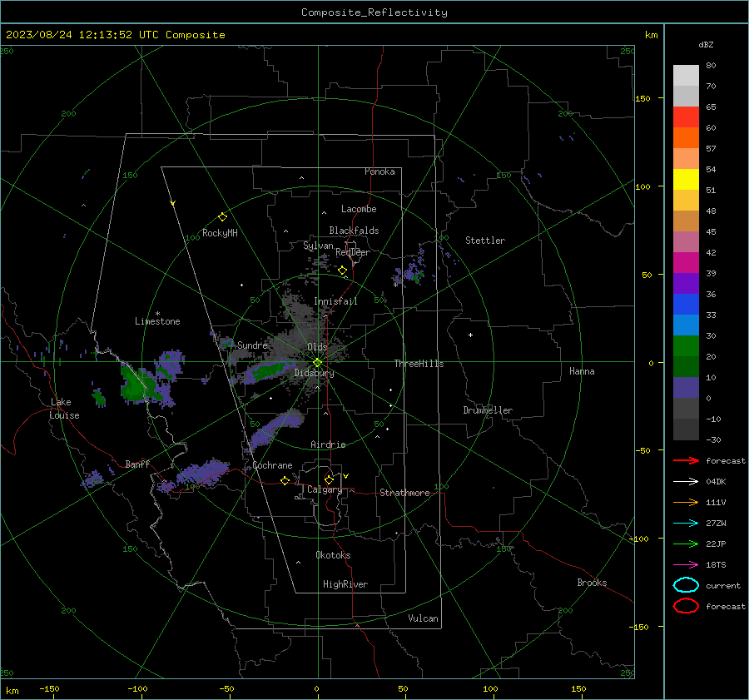The width and height of the screenshot is (749, 700).
Task: Click the Composite_Reflectivity title
Action: [x=374, y=12]
